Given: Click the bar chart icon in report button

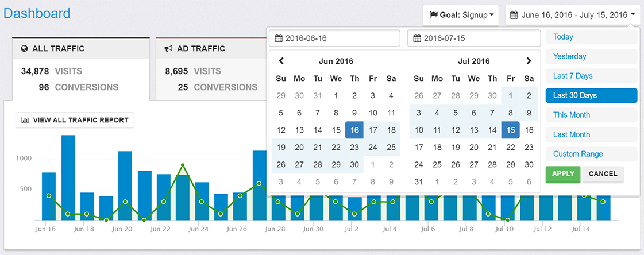Looking at the screenshot, I should pyautogui.click(x=25, y=120).
